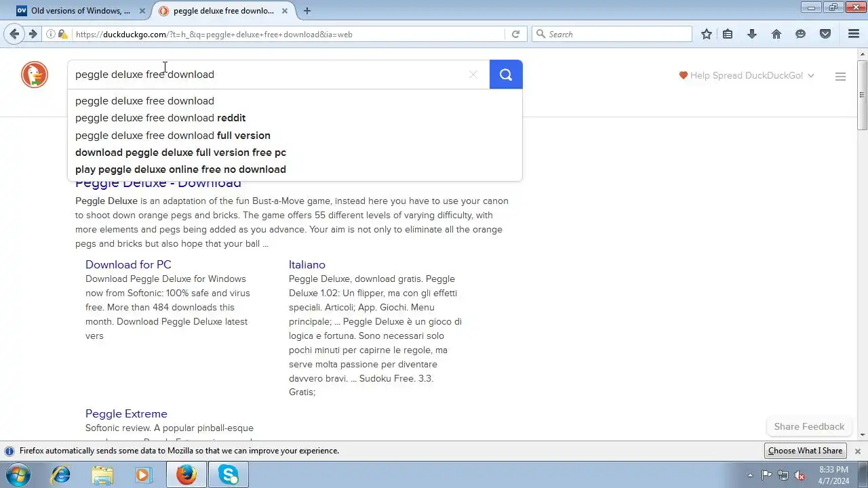The image size is (868, 488).
Task: Open the 'Italiano' sublink
Action: click(307, 264)
